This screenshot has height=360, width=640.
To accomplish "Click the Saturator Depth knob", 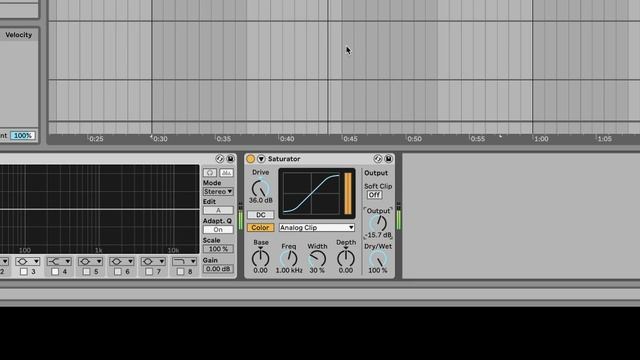I will click(346, 258).
